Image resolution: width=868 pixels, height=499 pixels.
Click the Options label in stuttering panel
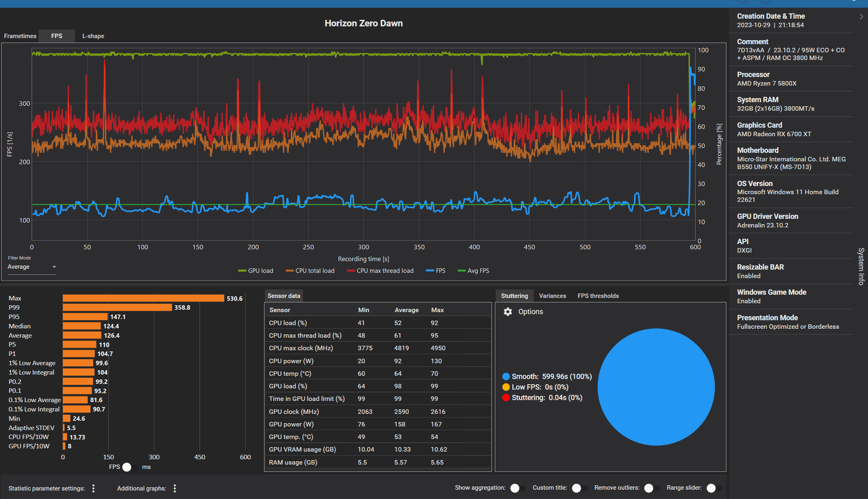531,312
